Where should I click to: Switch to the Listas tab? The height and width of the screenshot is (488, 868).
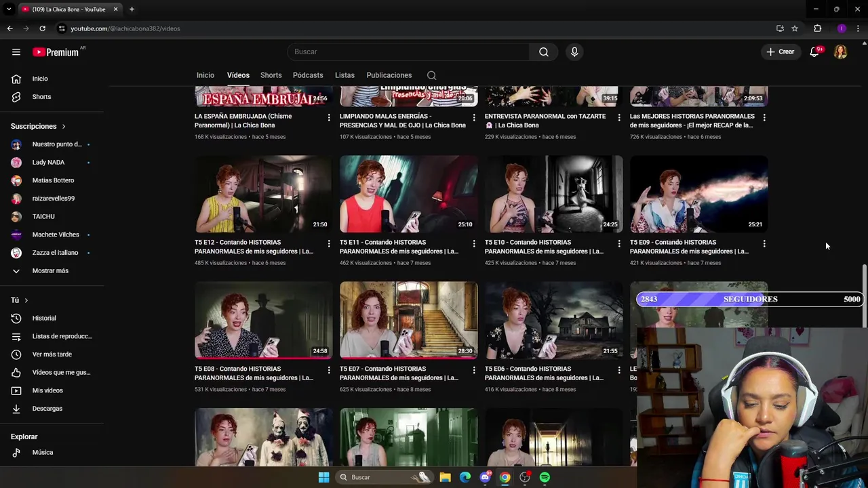(x=344, y=75)
